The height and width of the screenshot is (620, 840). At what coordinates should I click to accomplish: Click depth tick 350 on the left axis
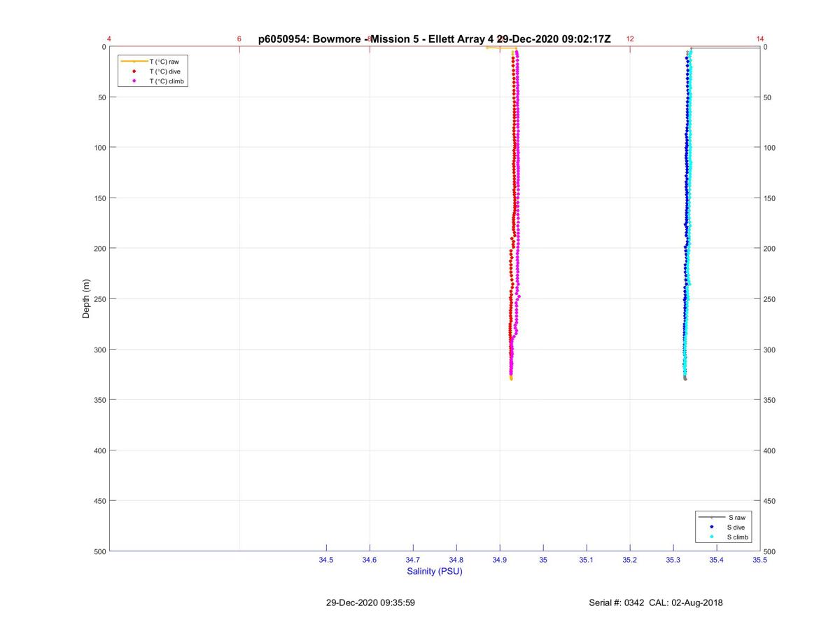99,400
